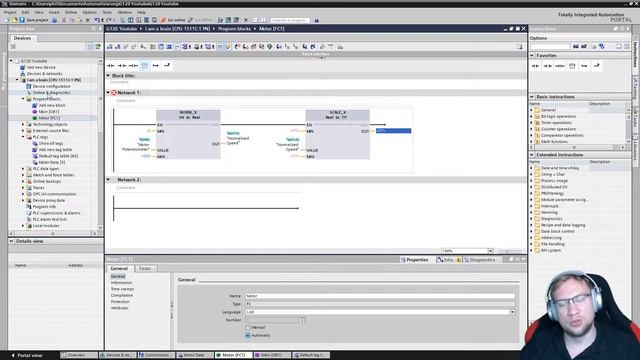Open Devices & networks in project tree

pyautogui.click(x=44, y=74)
